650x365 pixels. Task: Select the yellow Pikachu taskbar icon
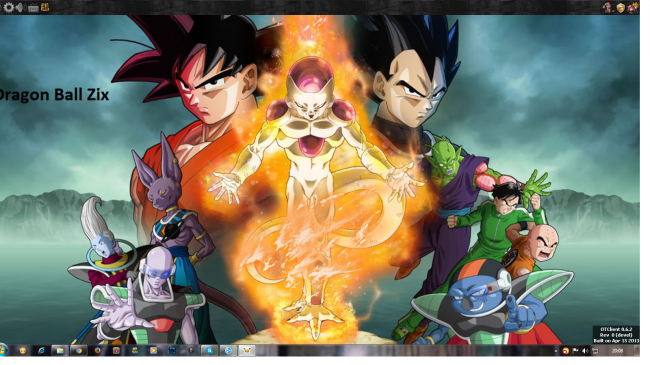pyautogui.click(x=247, y=350)
